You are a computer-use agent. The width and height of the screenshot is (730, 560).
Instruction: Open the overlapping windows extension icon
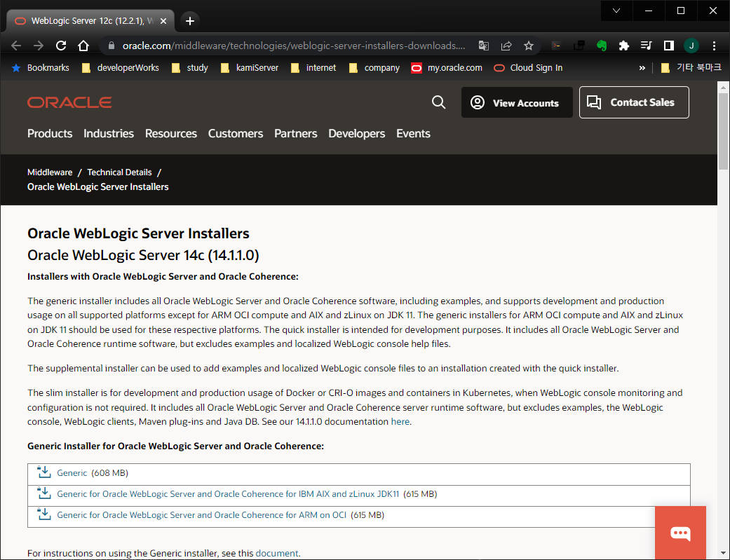coord(579,46)
